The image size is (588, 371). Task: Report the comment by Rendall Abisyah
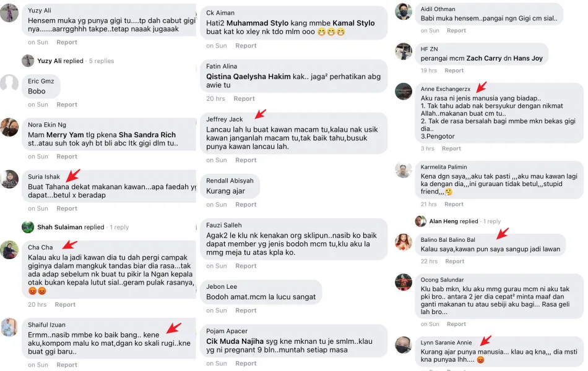[246, 205]
